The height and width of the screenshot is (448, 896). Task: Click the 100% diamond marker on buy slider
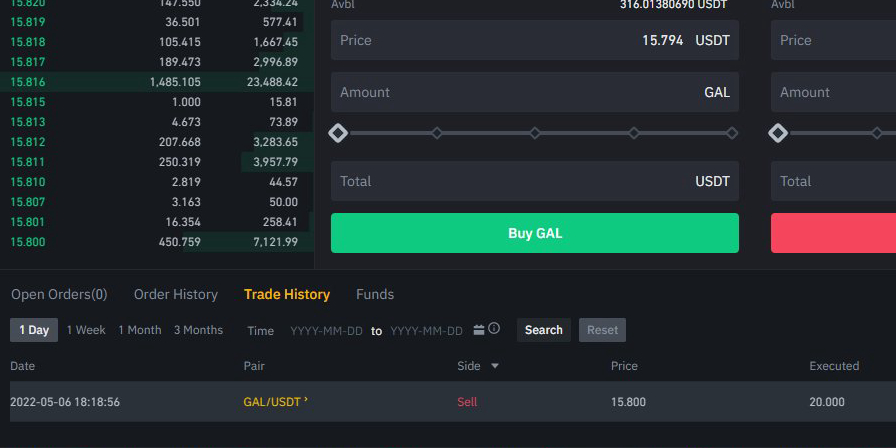tap(732, 133)
